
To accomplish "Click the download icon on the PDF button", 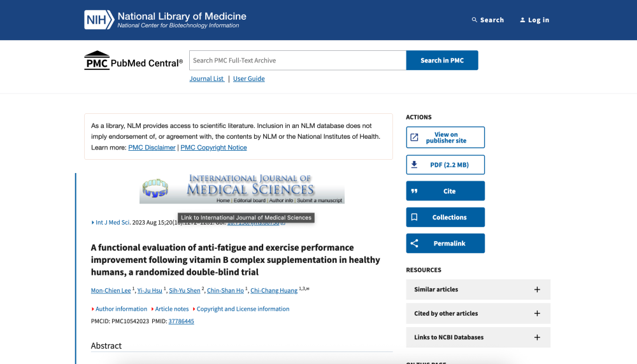I will pos(414,164).
